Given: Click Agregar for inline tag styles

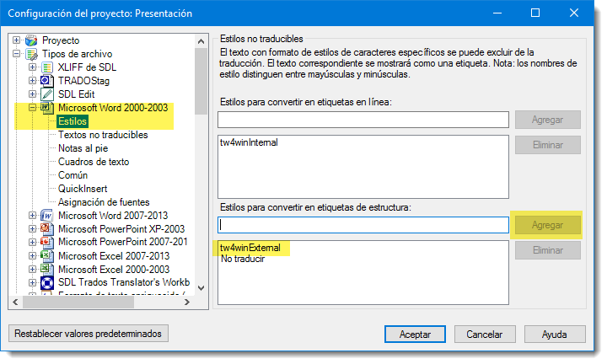Looking at the screenshot, I should [547, 120].
